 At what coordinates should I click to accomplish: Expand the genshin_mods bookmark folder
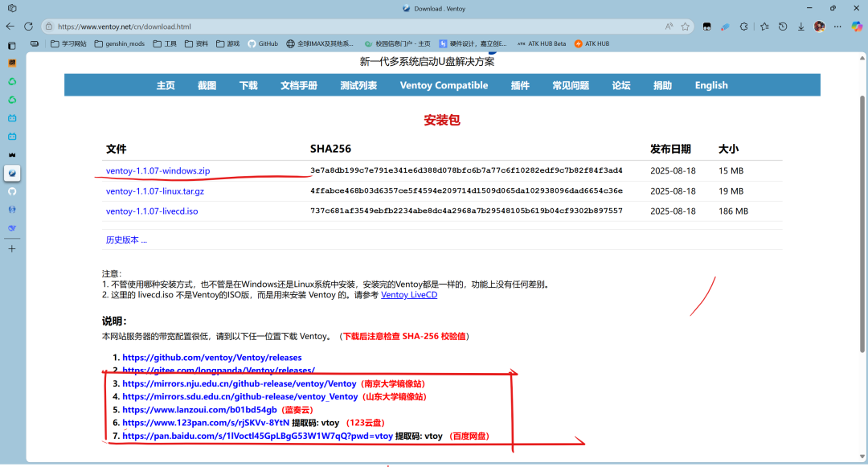[x=120, y=43]
